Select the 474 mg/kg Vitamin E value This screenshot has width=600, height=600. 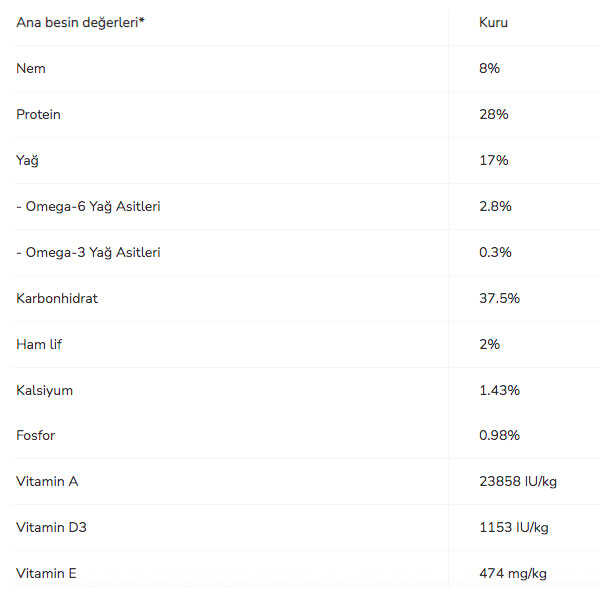tap(513, 573)
